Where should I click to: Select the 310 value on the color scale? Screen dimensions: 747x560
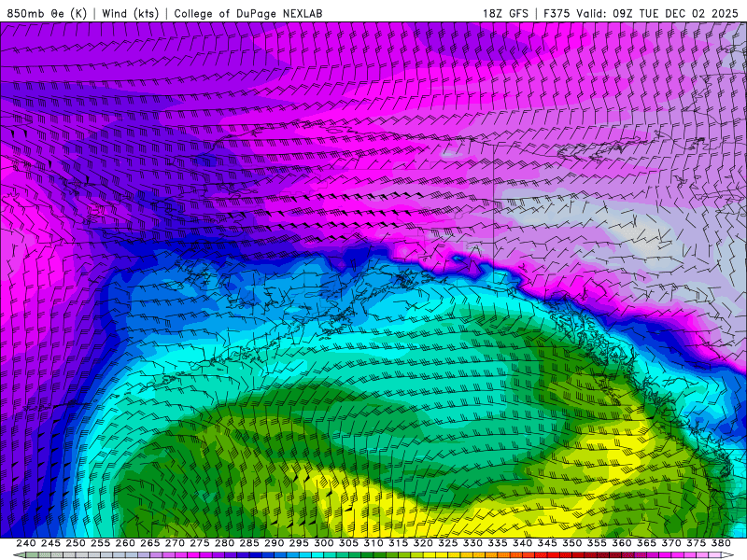tap(373, 543)
